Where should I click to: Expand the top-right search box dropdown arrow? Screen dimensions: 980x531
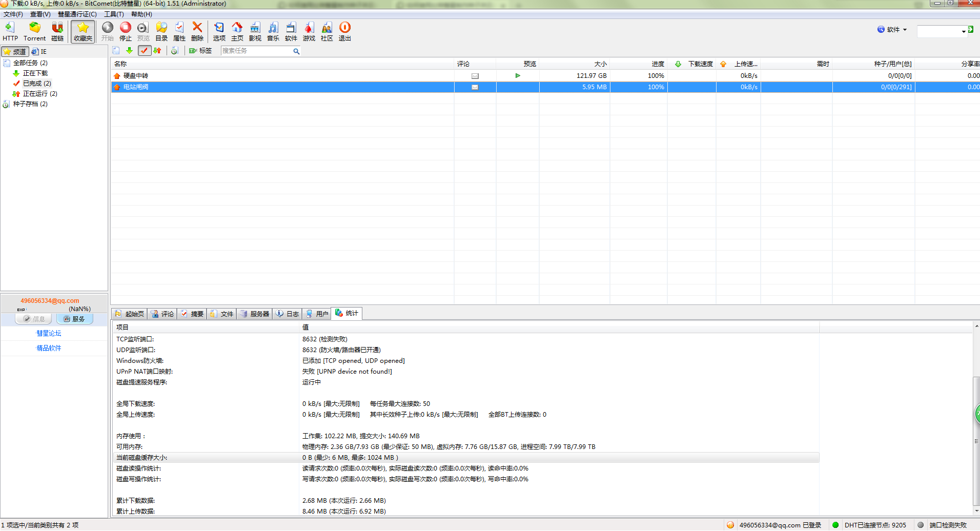tap(964, 32)
